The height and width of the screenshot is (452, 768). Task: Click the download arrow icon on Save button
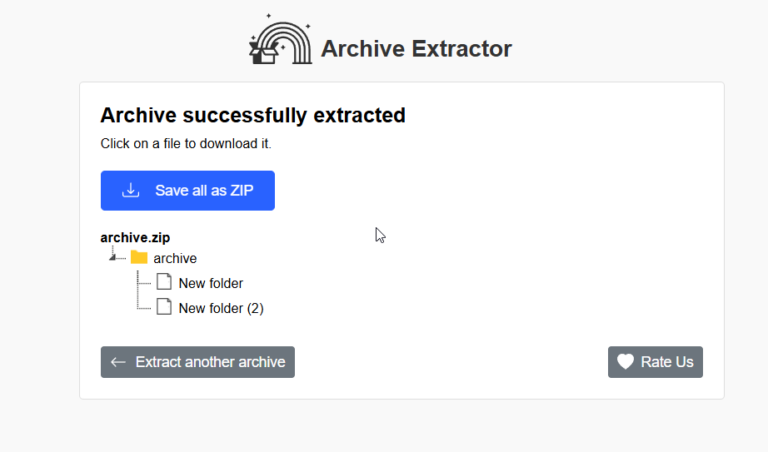click(130, 190)
